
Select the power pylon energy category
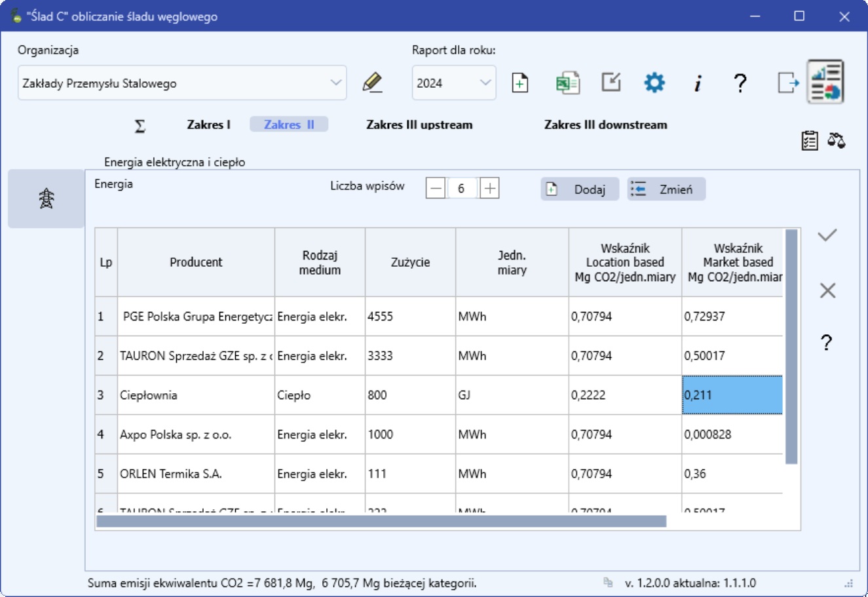[x=47, y=199]
